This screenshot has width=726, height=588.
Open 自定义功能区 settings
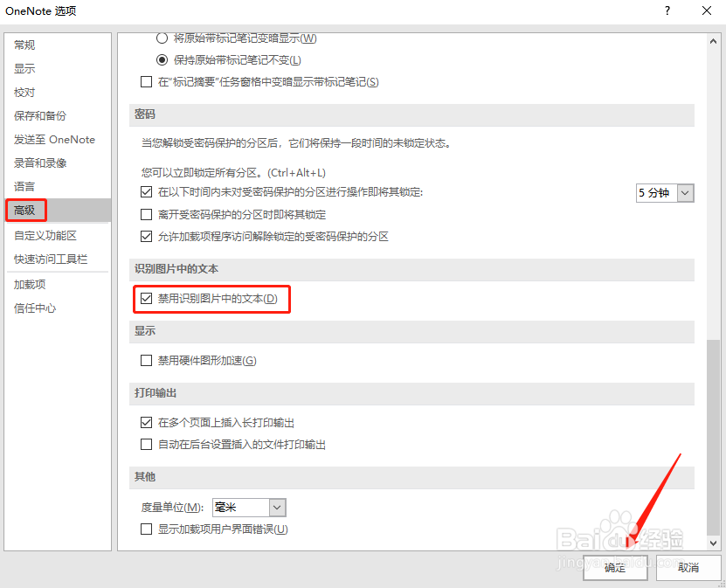point(45,236)
